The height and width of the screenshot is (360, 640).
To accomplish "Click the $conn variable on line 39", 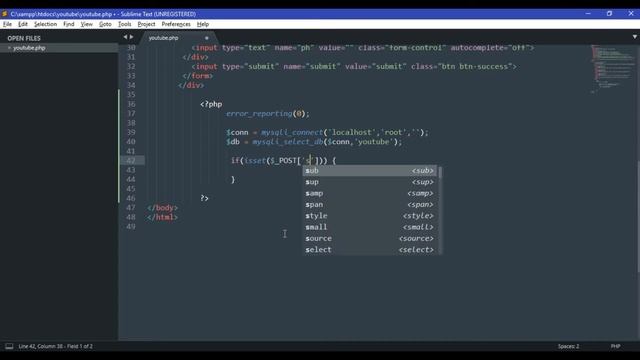I will click(x=237, y=132).
